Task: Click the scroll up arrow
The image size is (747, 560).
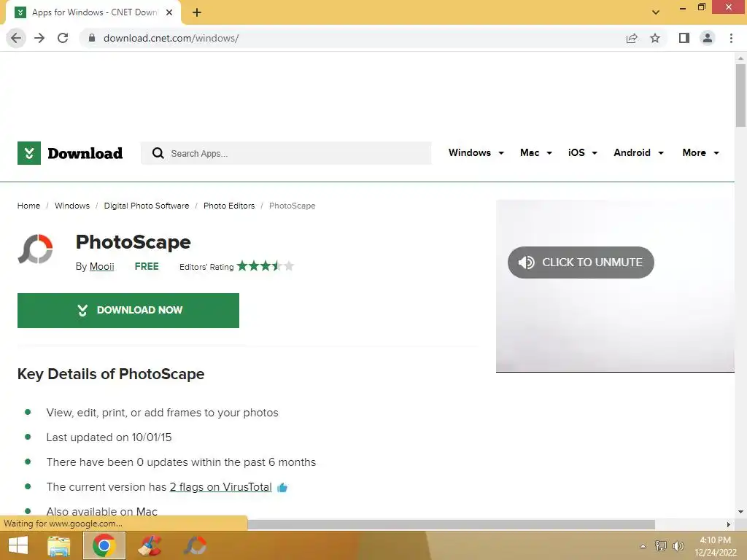Action: pos(740,58)
